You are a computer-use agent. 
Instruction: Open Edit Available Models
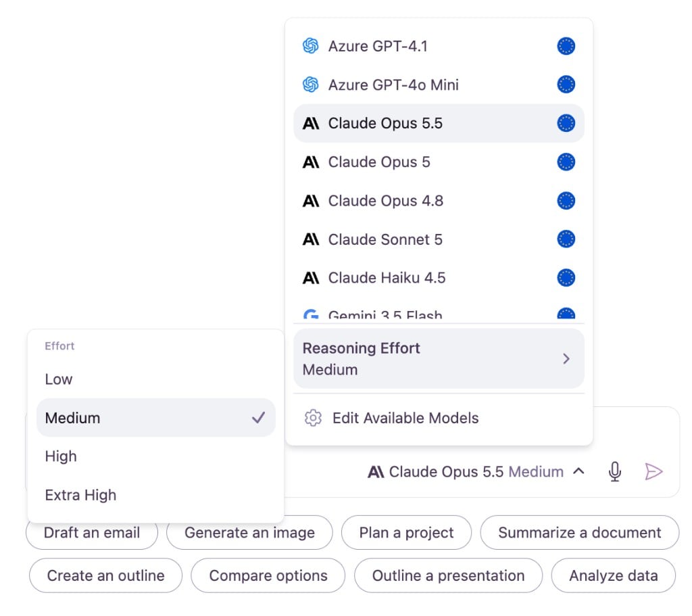439,418
